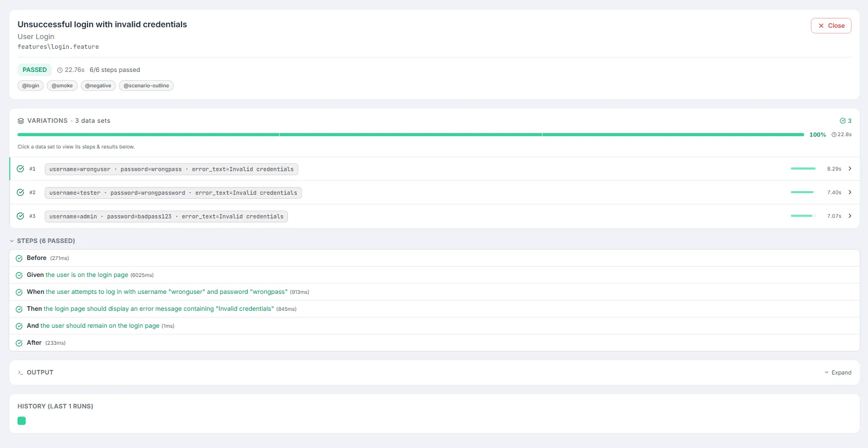Click the '6/6 steps passed' text

coord(115,70)
